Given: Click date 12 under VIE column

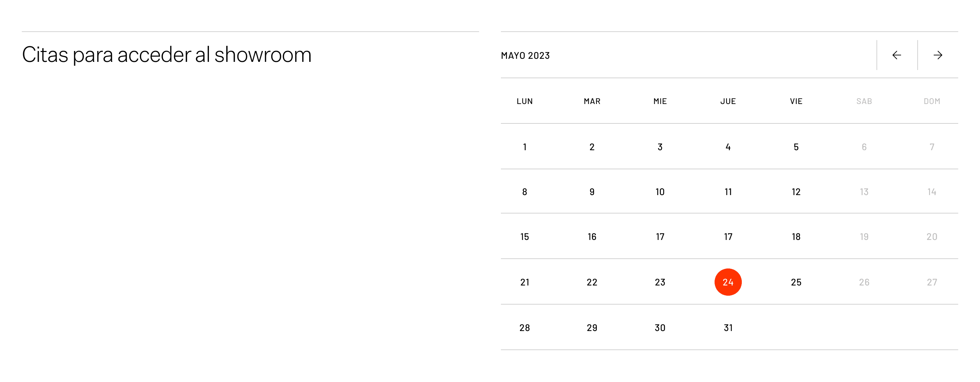Looking at the screenshot, I should click(x=796, y=192).
